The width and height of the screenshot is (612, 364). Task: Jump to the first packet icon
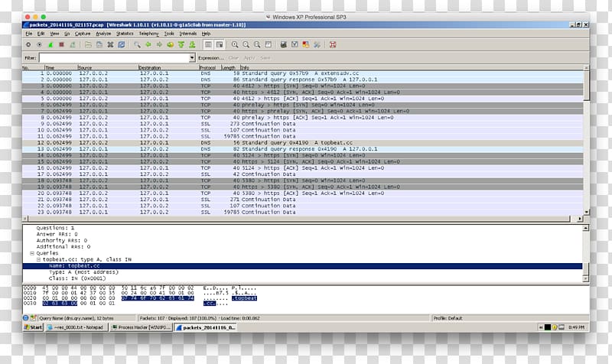(181, 45)
